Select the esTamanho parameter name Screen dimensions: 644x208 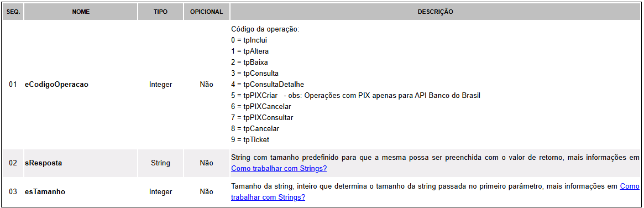[45, 191]
